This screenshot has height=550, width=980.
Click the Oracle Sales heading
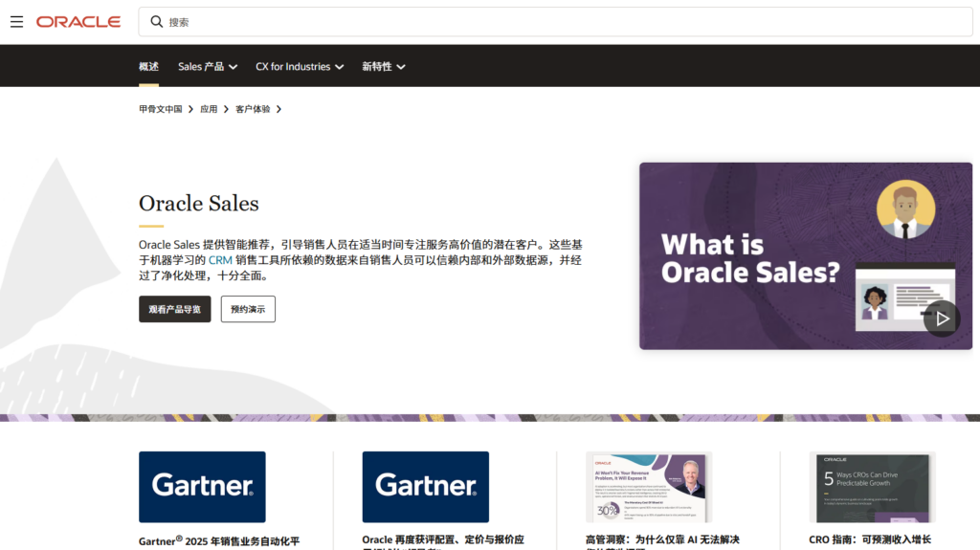click(199, 203)
